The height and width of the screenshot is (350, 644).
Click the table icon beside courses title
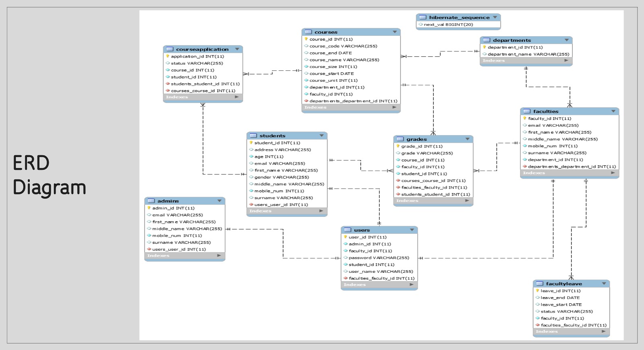tap(308, 32)
